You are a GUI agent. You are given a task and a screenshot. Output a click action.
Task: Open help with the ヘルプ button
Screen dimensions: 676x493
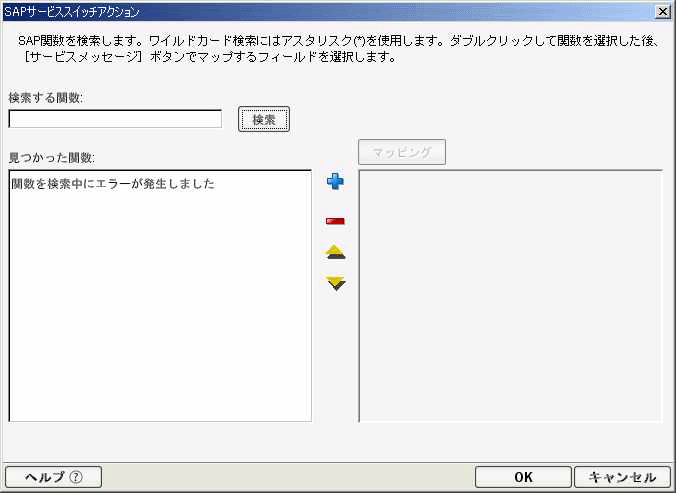53,477
